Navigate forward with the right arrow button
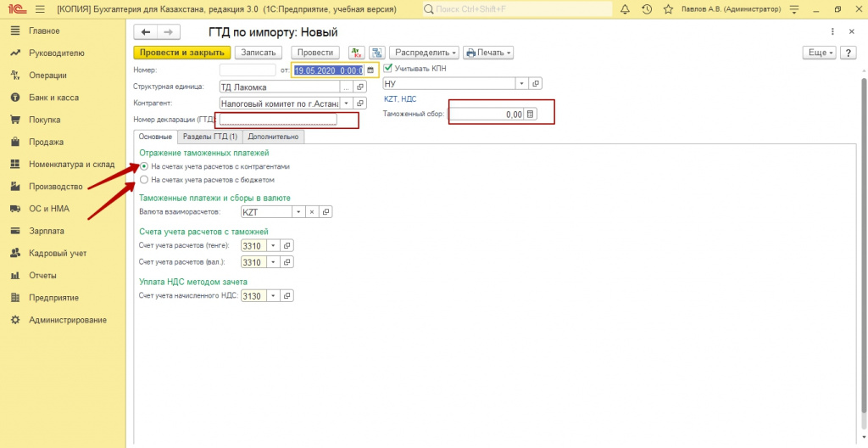This screenshot has width=868, height=448. [169, 32]
